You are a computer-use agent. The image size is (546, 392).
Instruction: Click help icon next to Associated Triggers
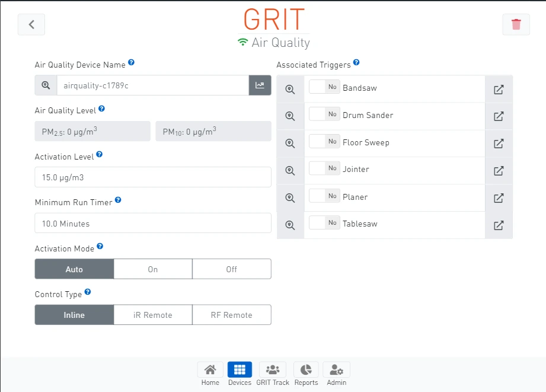click(x=356, y=62)
